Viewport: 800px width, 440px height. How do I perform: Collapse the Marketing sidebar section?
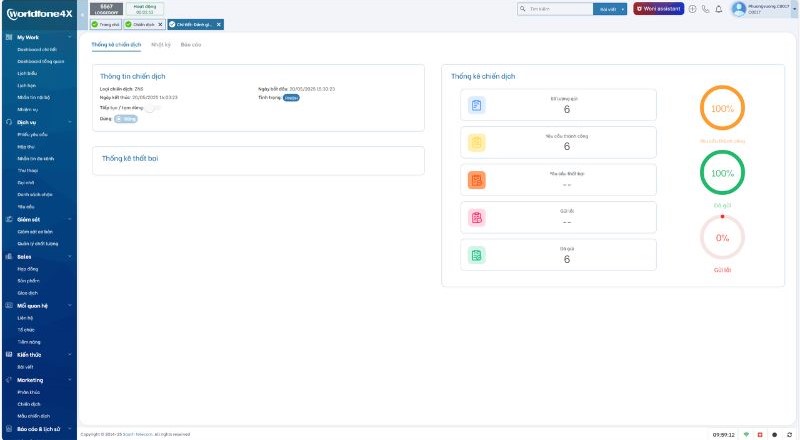(70, 380)
